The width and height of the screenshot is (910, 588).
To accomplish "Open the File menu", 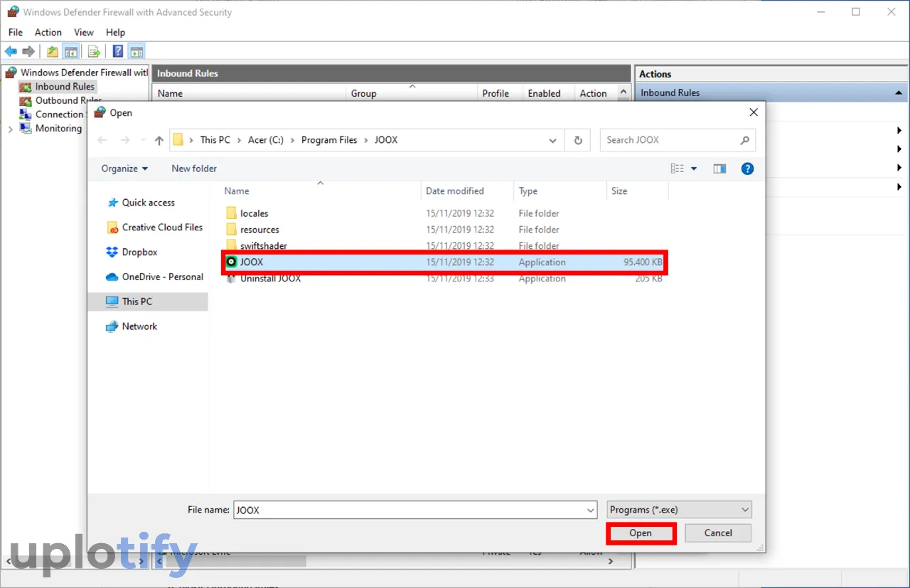I will tap(16, 32).
